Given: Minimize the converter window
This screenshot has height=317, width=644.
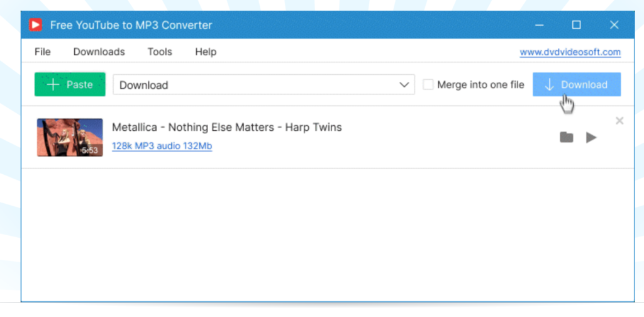Looking at the screenshot, I should point(539,25).
